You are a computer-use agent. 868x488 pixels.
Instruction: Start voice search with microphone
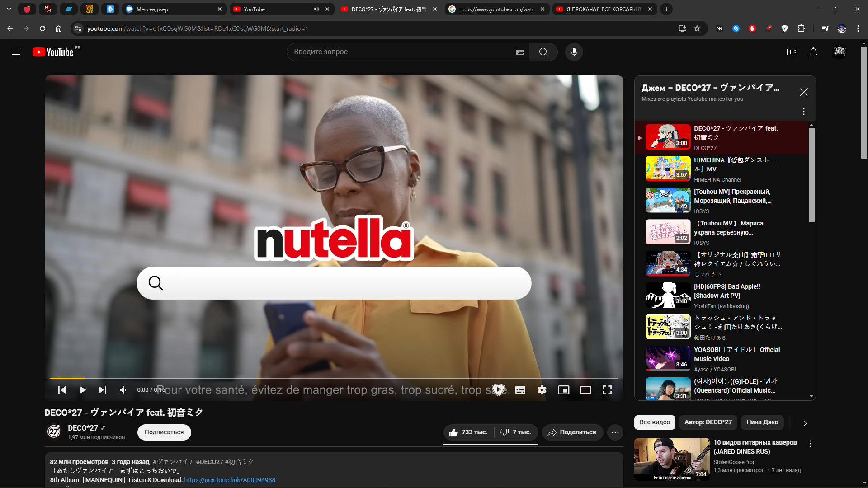[x=574, y=52]
